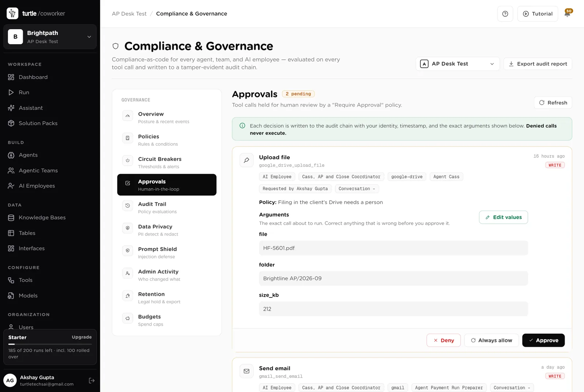Click the WRITE tag on Send email

point(555,376)
